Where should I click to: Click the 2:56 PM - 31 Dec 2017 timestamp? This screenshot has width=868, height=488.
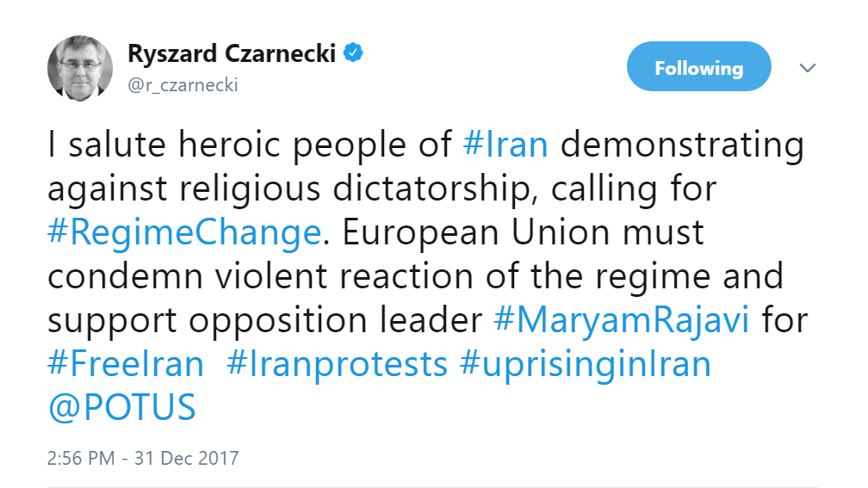[x=142, y=456]
